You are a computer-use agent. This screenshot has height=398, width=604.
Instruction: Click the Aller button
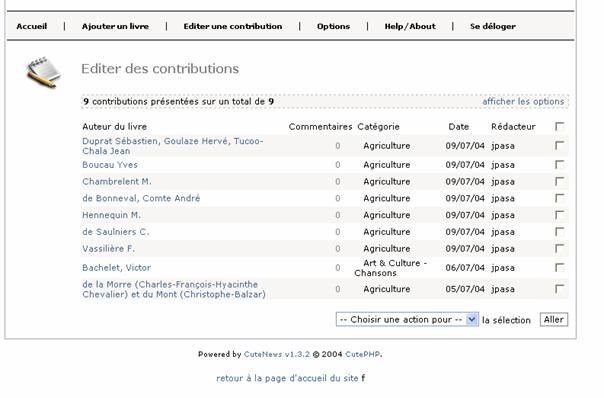click(x=554, y=320)
